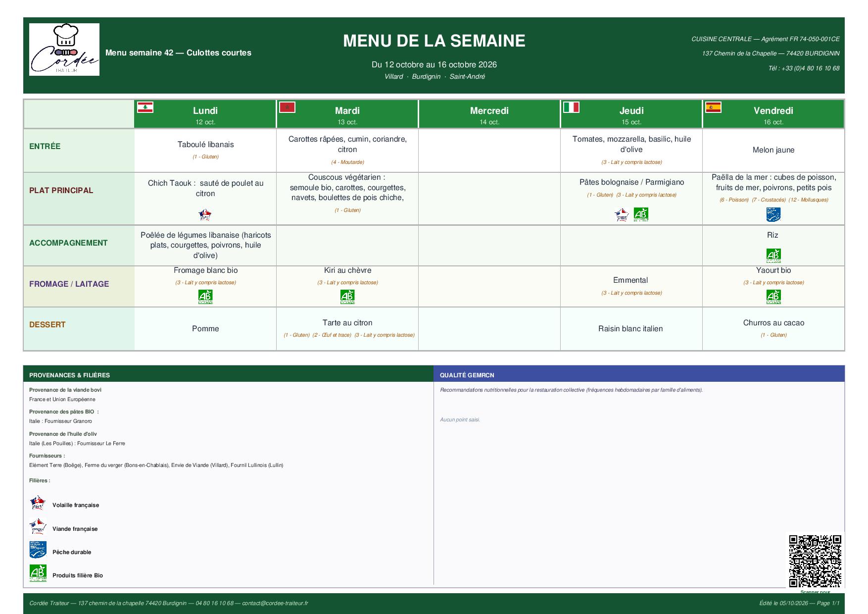Click the Melon jaune cell
Image resolution: width=868 pixels, height=614 pixels.
[773, 150]
